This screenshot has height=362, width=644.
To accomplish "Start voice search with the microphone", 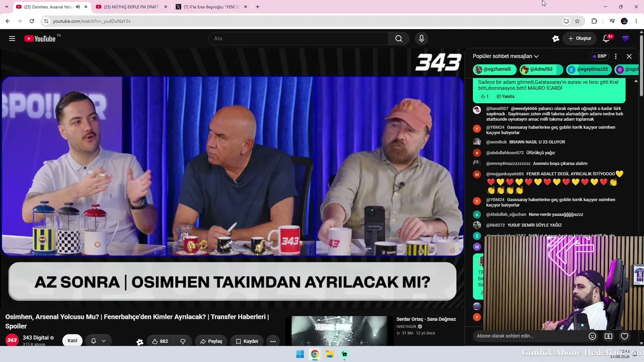I will (x=422, y=39).
